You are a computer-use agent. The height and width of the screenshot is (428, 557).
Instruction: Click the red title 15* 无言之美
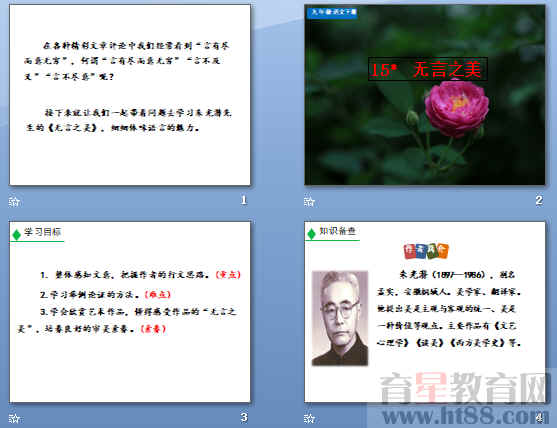(427, 69)
